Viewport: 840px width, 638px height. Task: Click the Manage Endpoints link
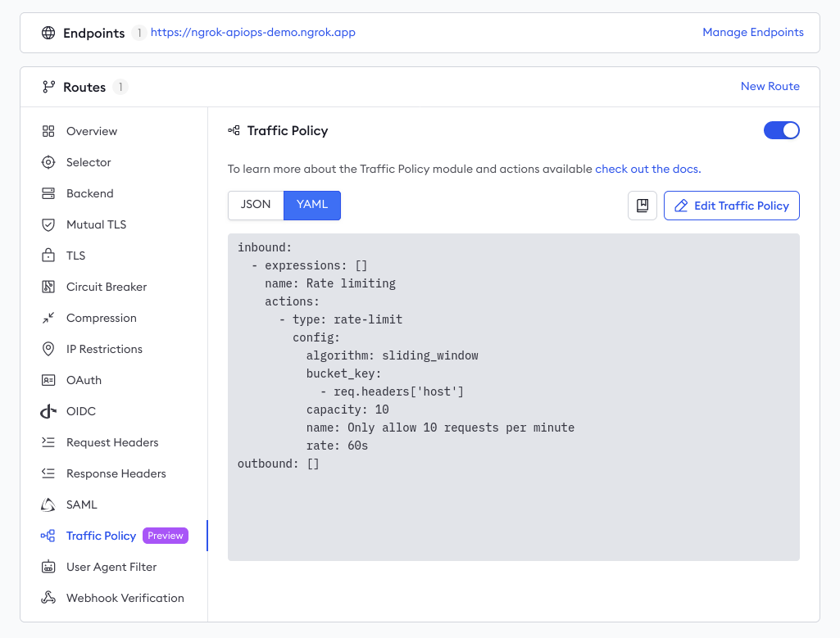[x=753, y=33]
